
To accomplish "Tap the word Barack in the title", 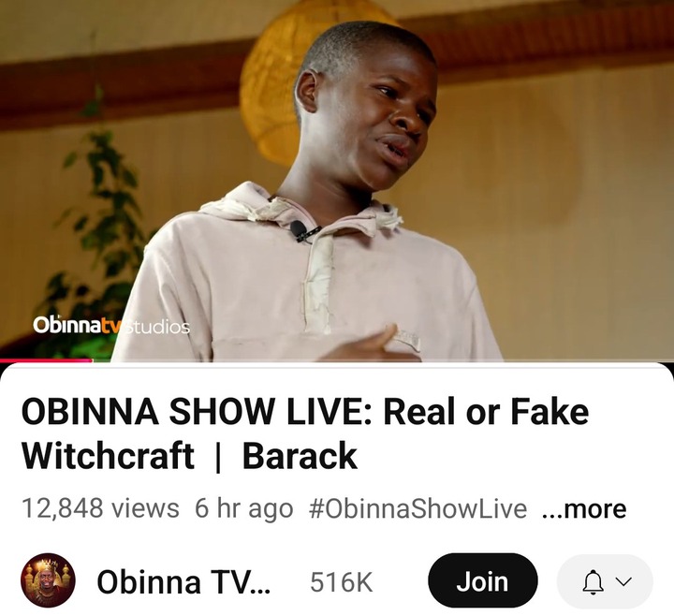I will [300, 456].
